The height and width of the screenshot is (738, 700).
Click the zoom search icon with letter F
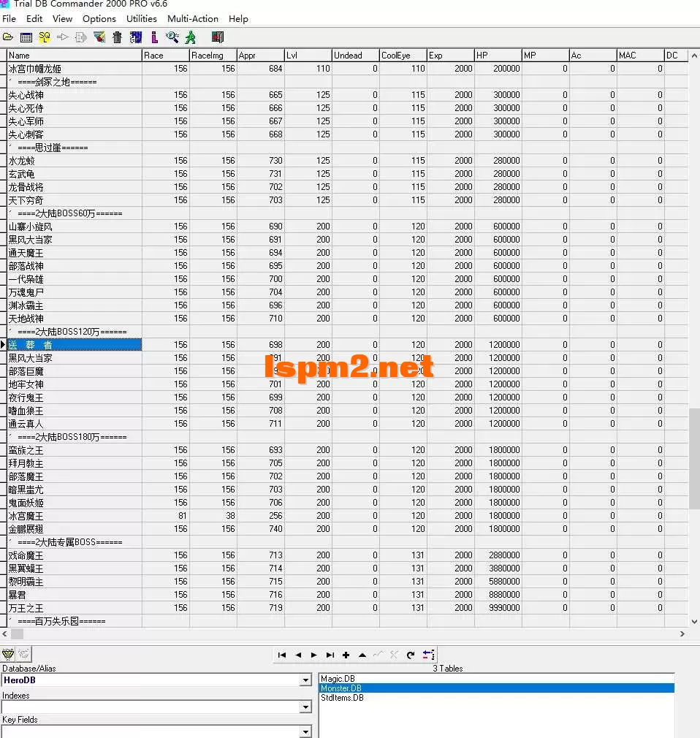coord(173,37)
